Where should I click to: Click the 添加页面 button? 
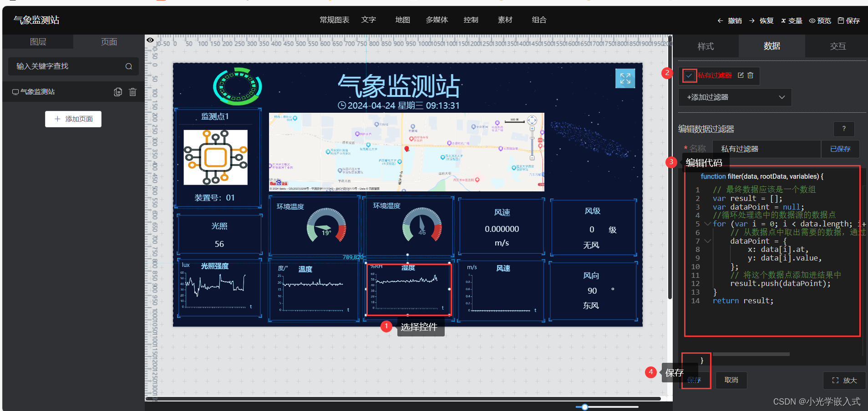(73, 119)
